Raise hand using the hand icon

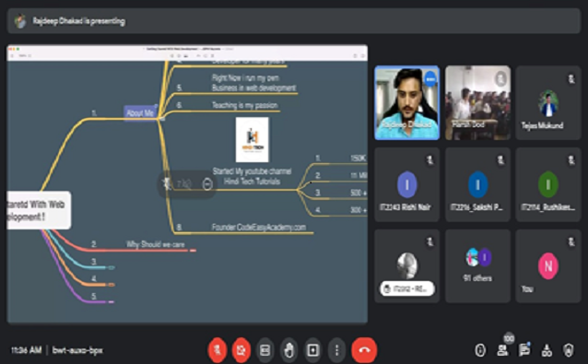point(288,350)
